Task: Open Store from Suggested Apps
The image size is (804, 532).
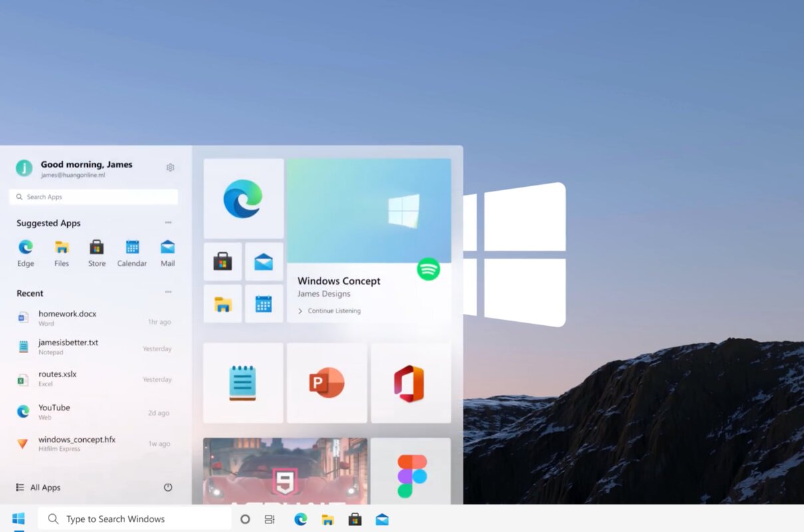Action: click(x=97, y=253)
